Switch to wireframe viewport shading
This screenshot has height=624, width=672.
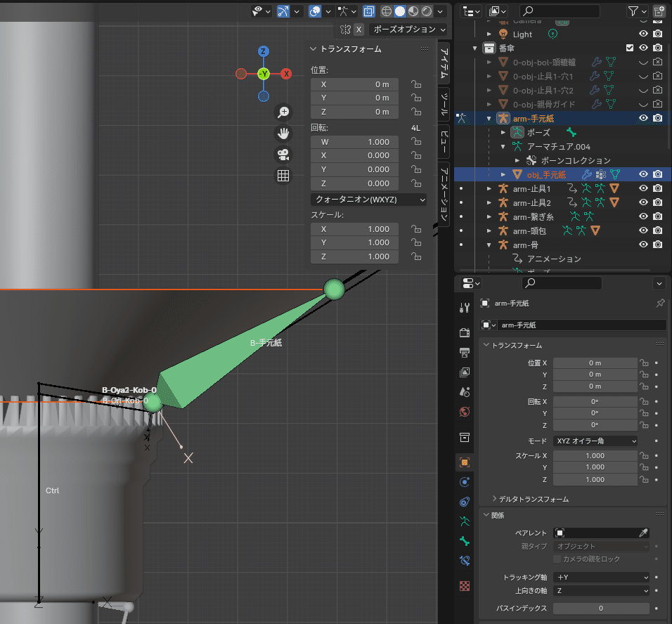[x=386, y=11]
